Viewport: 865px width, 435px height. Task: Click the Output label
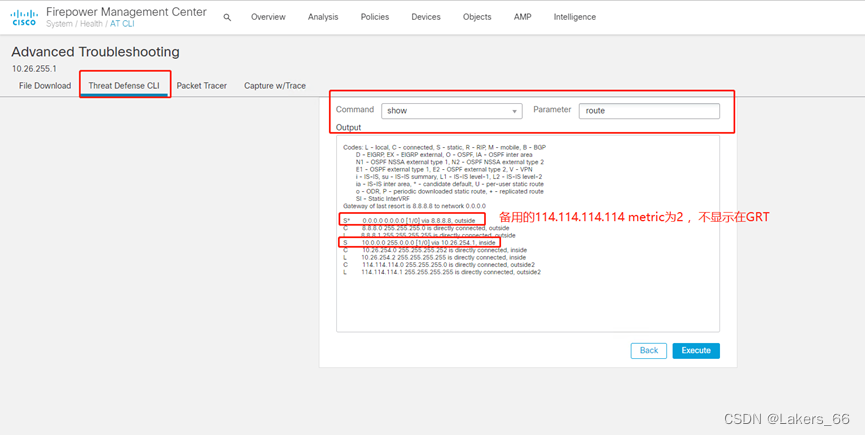pos(348,127)
